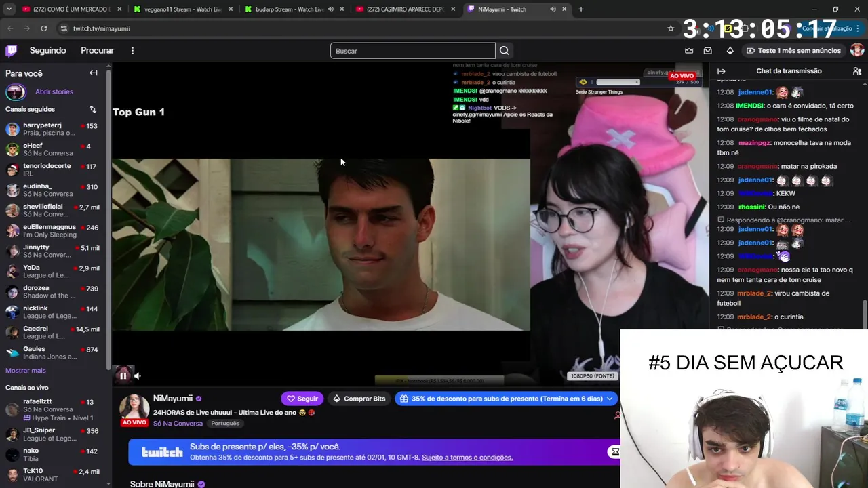
Task: Bookmark this page with star icon
Action: click(x=671, y=28)
